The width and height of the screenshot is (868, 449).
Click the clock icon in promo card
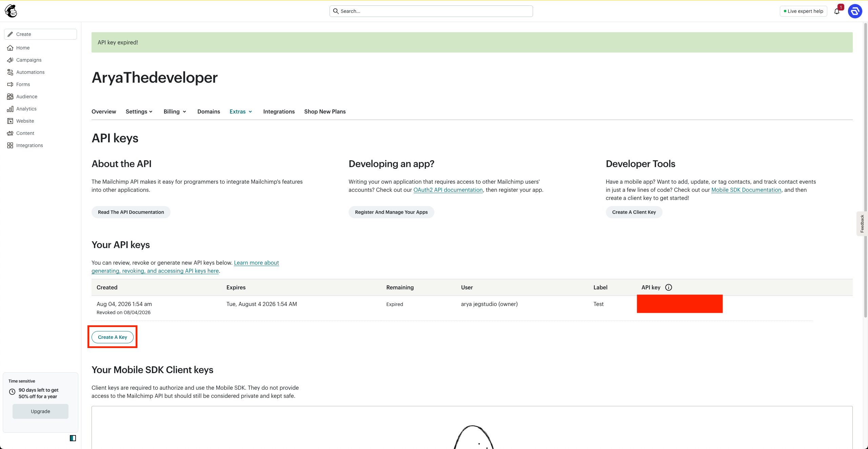12,392
